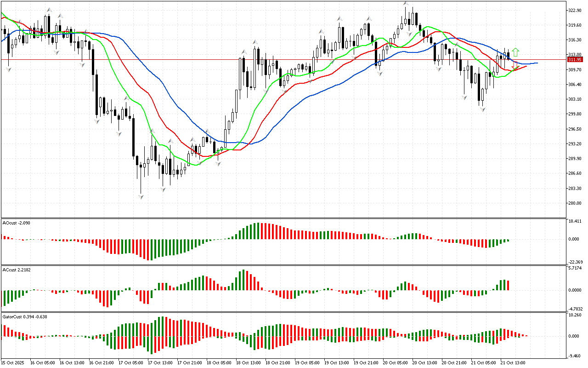This screenshot has width=588, height=368.
Task: Click the 280.00 price scale label
Action: (x=575, y=203)
